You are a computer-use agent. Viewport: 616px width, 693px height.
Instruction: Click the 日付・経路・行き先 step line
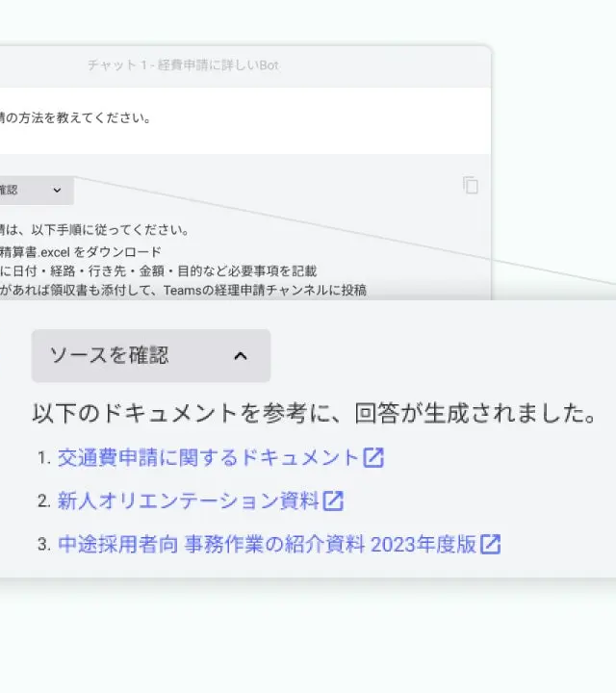[159, 270]
